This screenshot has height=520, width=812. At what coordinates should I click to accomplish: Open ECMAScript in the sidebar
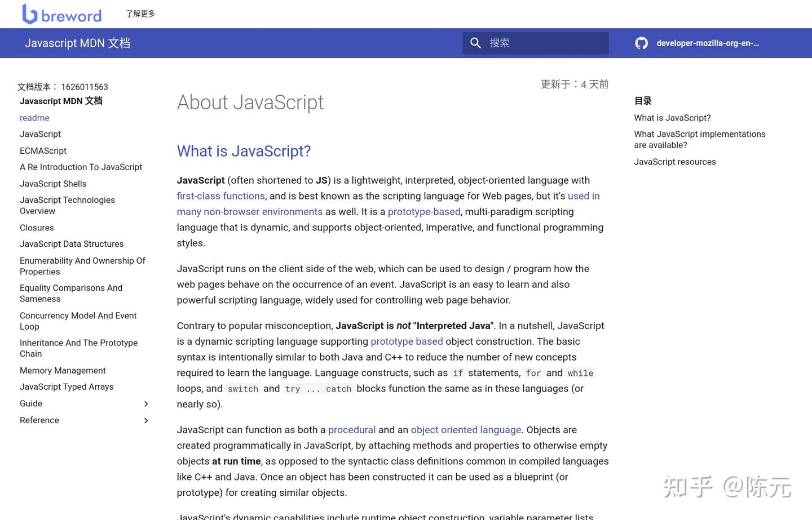click(43, 150)
